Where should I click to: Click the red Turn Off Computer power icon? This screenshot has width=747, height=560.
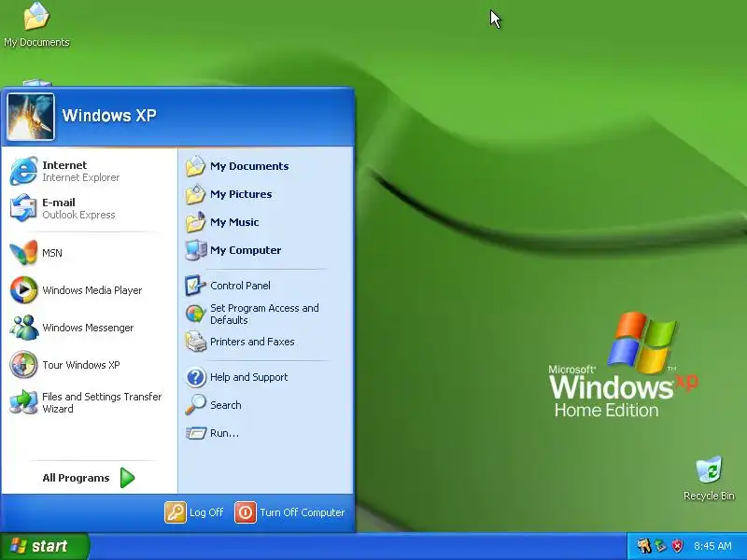click(x=246, y=512)
